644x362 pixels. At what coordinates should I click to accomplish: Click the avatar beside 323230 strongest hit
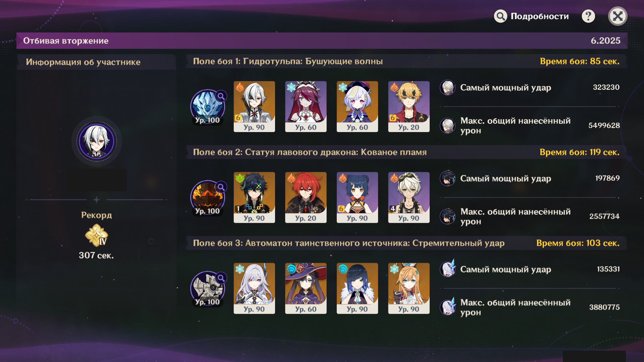[447, 87]
